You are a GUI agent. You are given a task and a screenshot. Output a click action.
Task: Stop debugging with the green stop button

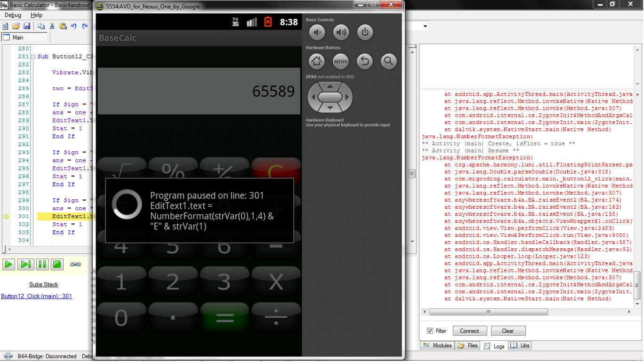[x=57, y=264]
